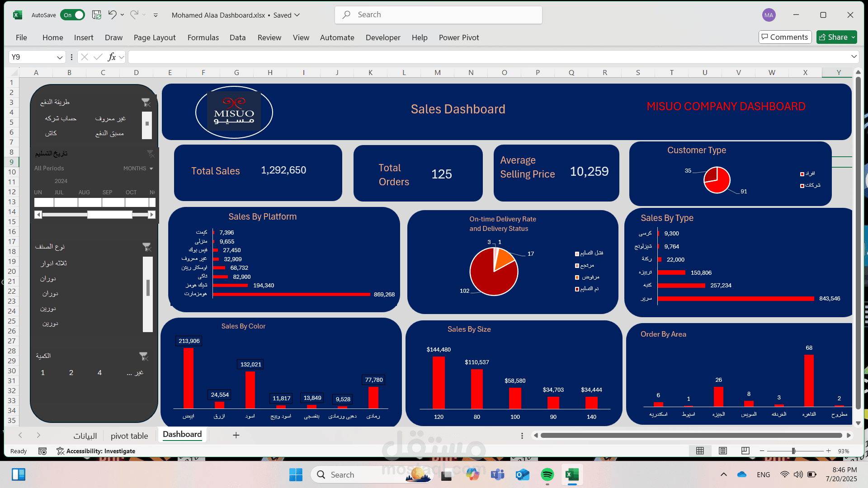Select the كاش payment slicer option

pyautogui.click(x=51, y=133)
